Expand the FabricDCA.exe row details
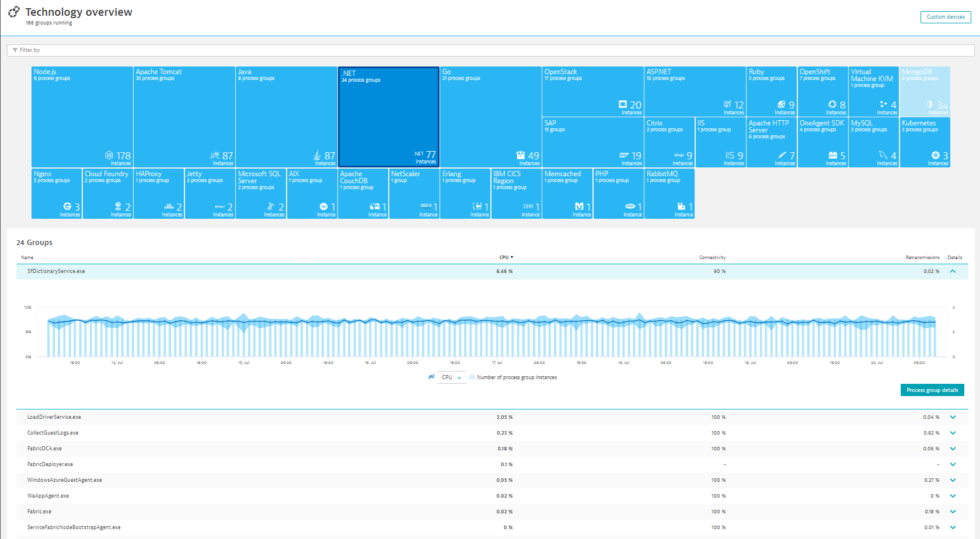 953,449
